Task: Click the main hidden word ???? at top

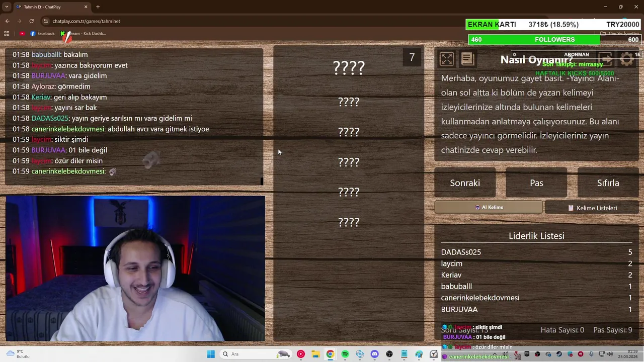Action: click(349, 68)
